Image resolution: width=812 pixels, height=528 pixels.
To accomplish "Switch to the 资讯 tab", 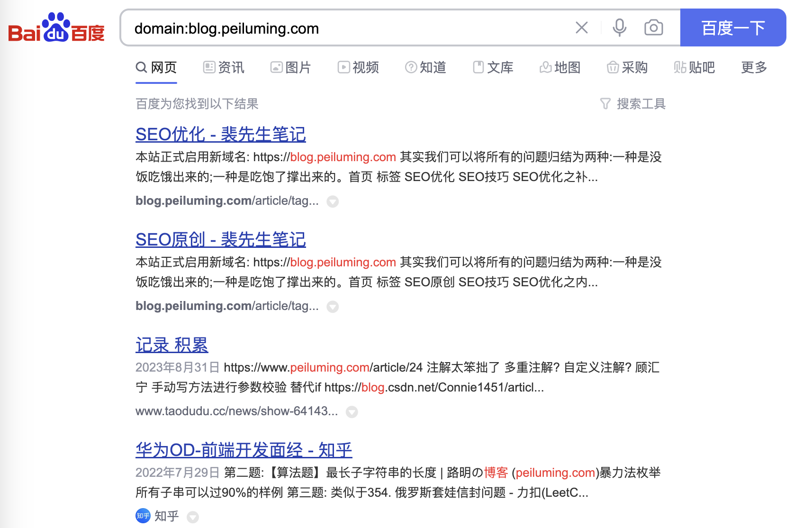I will pos(224,67).
